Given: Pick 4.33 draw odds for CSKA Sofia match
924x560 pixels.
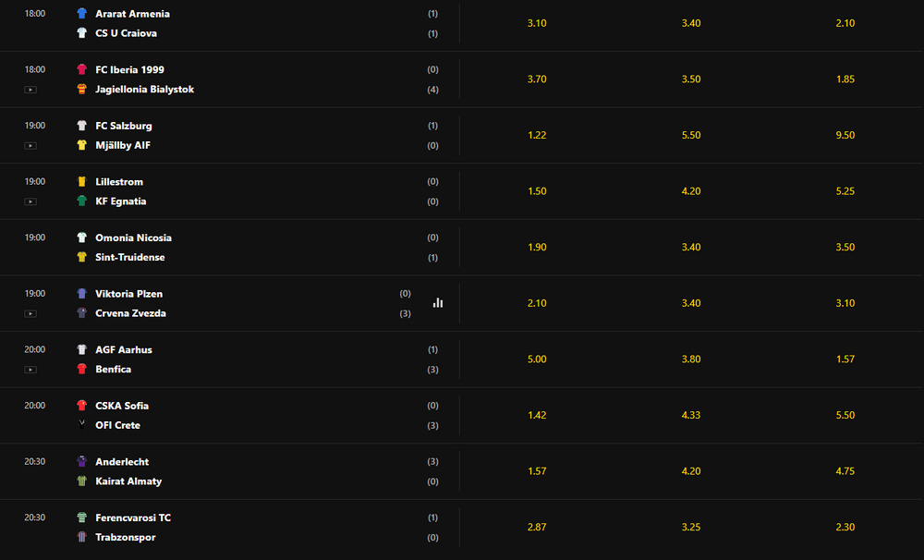Looking at the screenshot, I should (x=691, y=415).
